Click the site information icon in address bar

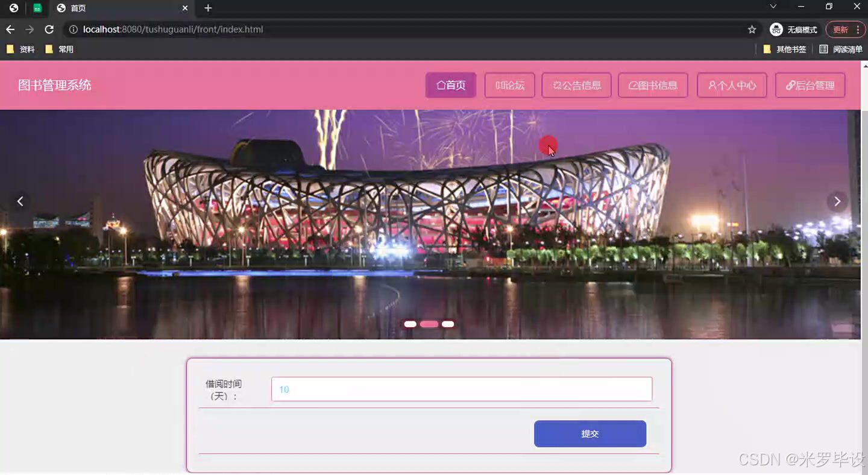73,30
